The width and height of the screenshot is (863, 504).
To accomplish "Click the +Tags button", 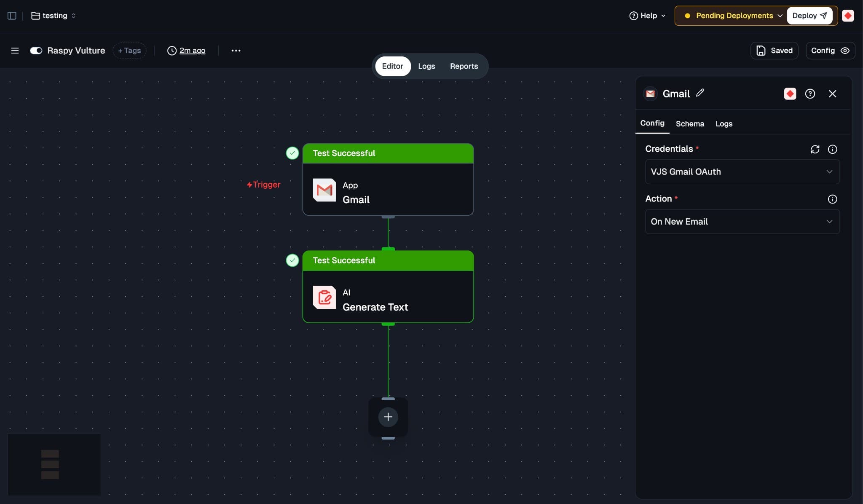I will (x=129, y=51).
